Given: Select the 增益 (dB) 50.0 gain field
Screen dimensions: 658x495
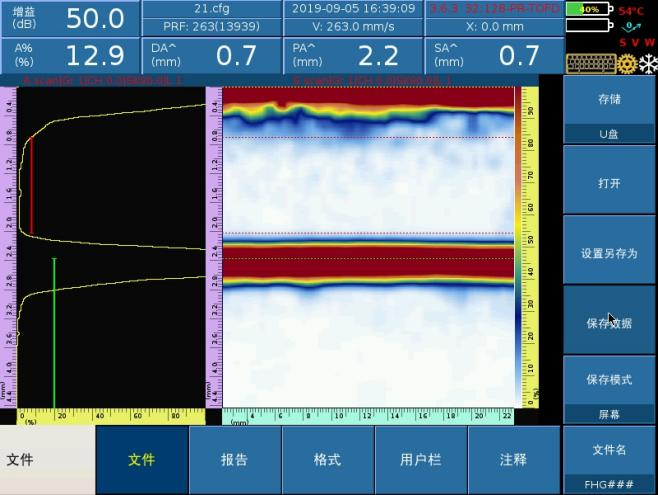Looking at the screenshot, I should click(69, 18).
